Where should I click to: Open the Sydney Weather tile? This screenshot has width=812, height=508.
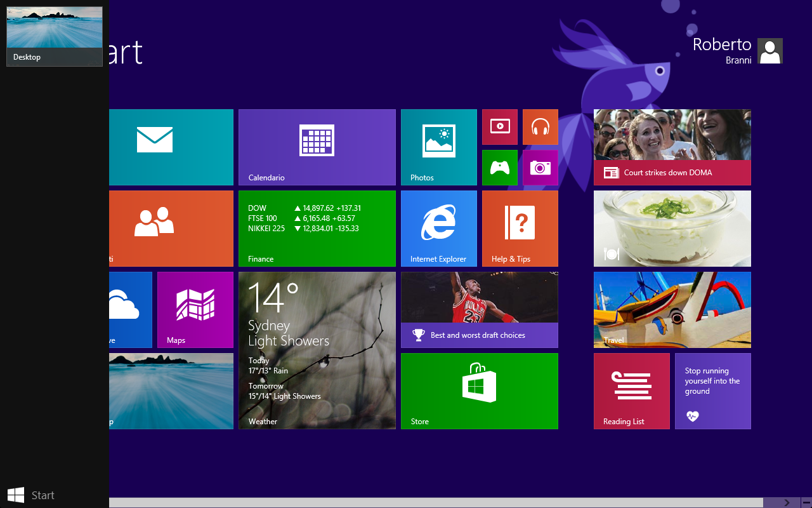pos(317,351)
